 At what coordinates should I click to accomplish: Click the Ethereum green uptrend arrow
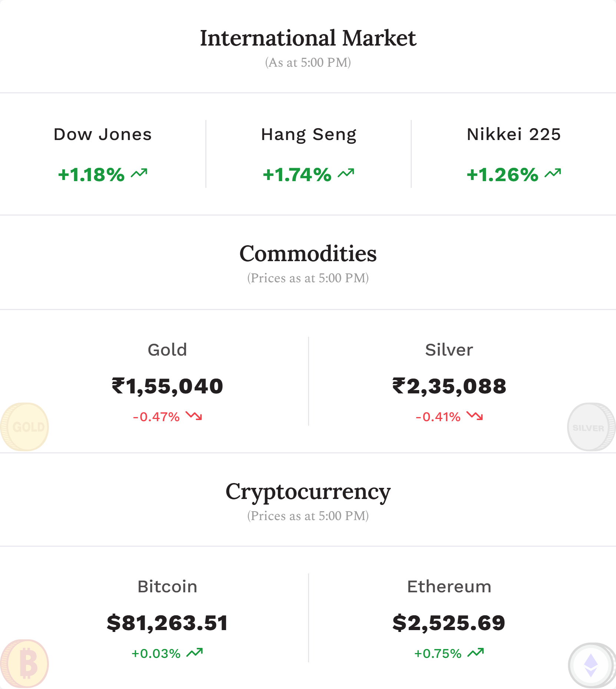(476, 653)
